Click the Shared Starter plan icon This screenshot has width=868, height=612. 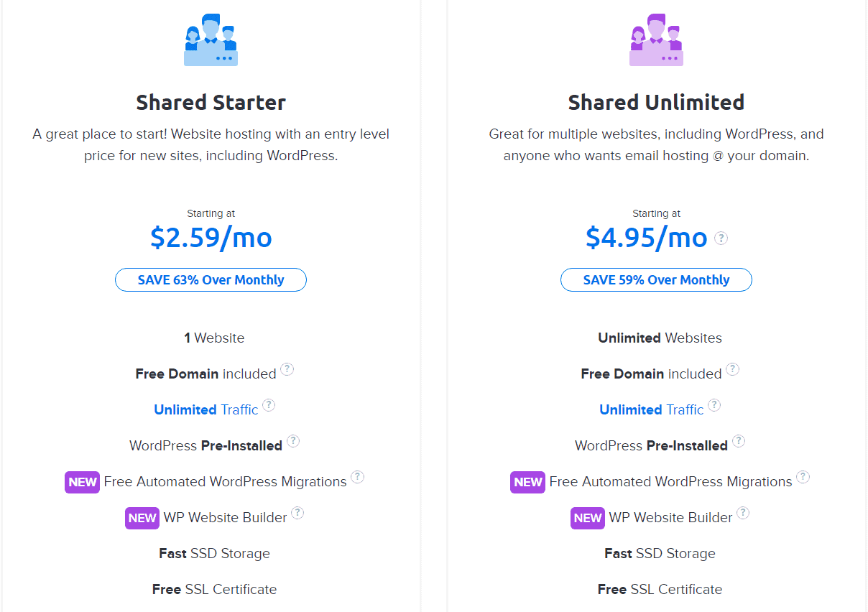click(x=211, y=40)
